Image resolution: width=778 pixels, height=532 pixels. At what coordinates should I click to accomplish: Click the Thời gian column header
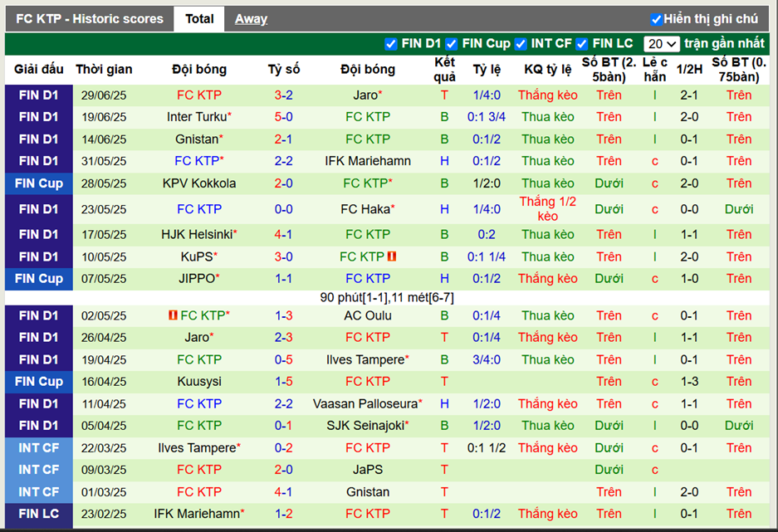[104, 70]
